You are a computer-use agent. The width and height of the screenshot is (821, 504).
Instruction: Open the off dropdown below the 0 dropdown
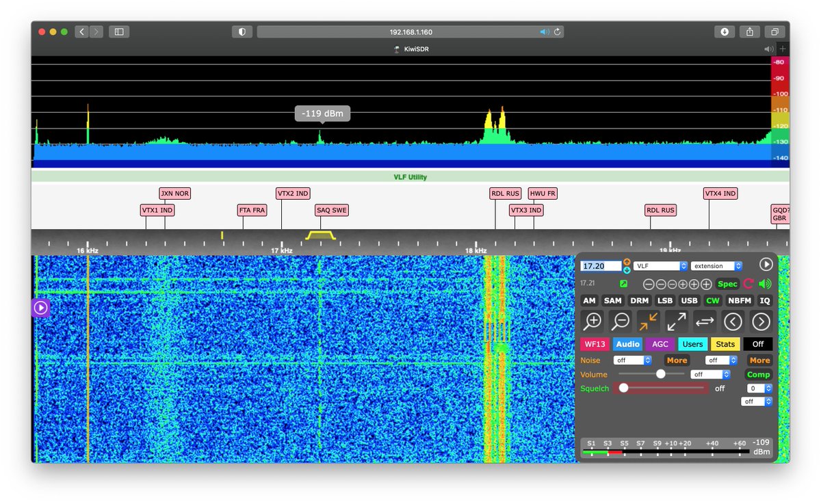tap(757, 401)
